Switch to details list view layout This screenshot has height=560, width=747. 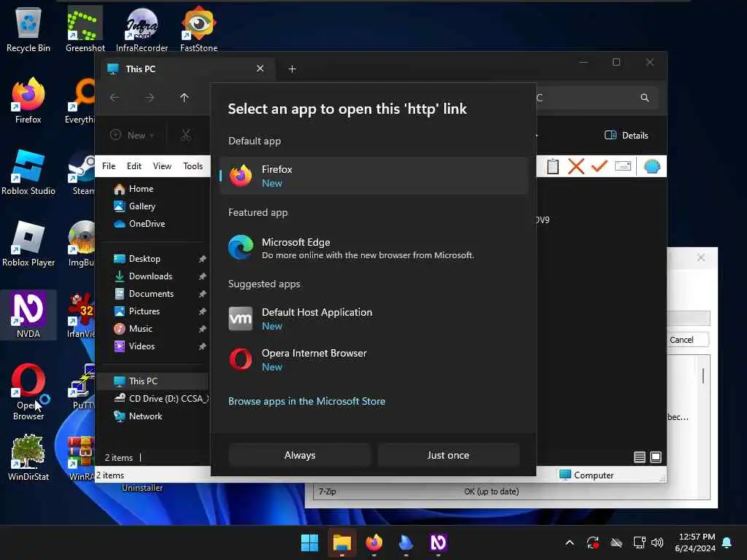[639, 458]
